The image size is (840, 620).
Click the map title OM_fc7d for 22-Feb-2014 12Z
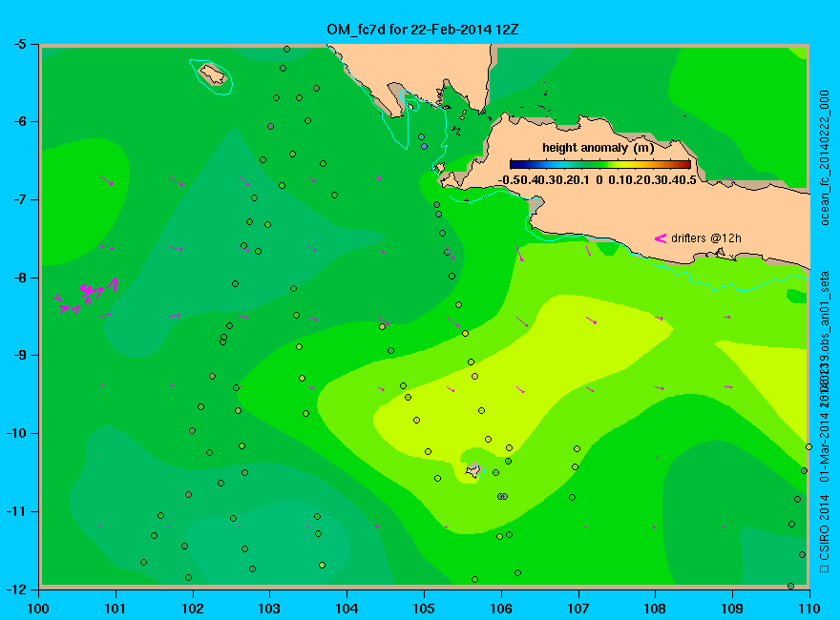coord(423,29)
